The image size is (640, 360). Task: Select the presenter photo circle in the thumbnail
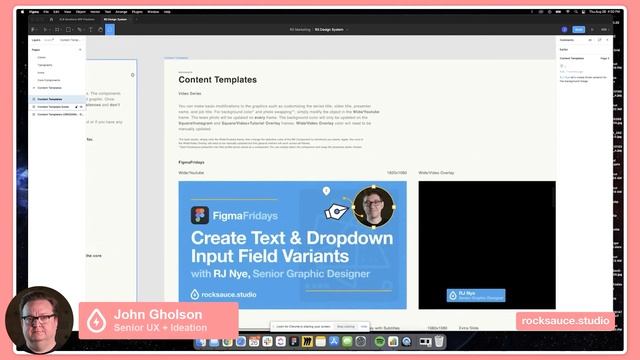click(373, 207)
